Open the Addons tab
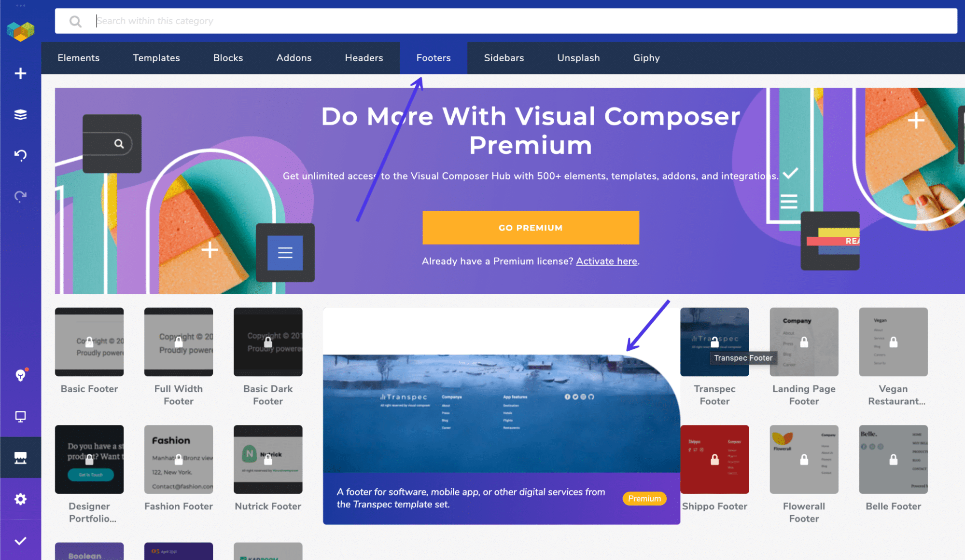Screen dimensions: 965x560 (x=294, y=58)
